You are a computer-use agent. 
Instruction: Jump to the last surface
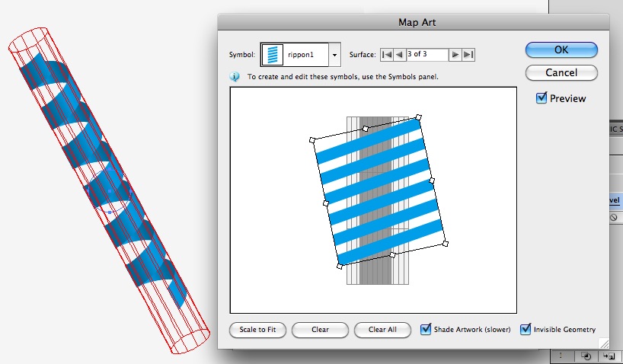[x=468, y=54]
